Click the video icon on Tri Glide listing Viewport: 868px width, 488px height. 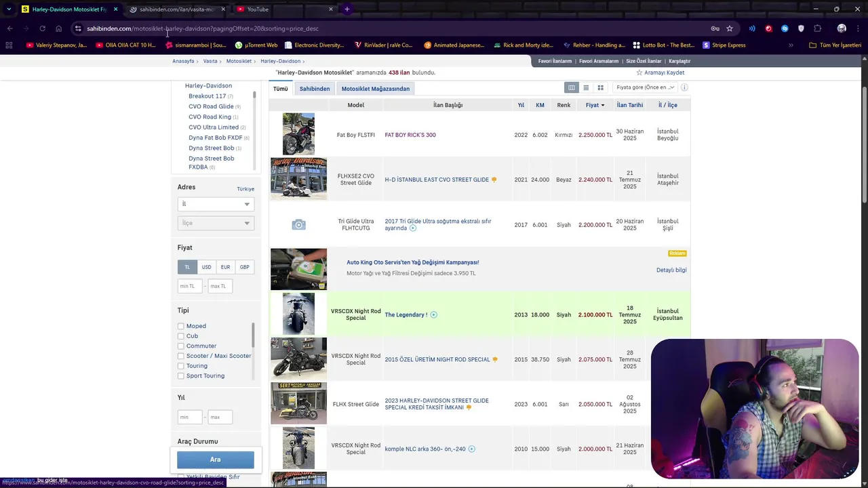pos(412,228)
